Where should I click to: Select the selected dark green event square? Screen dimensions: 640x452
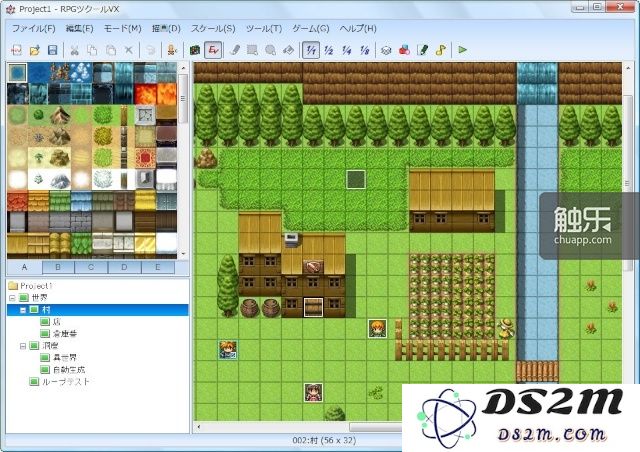[356, 180]
